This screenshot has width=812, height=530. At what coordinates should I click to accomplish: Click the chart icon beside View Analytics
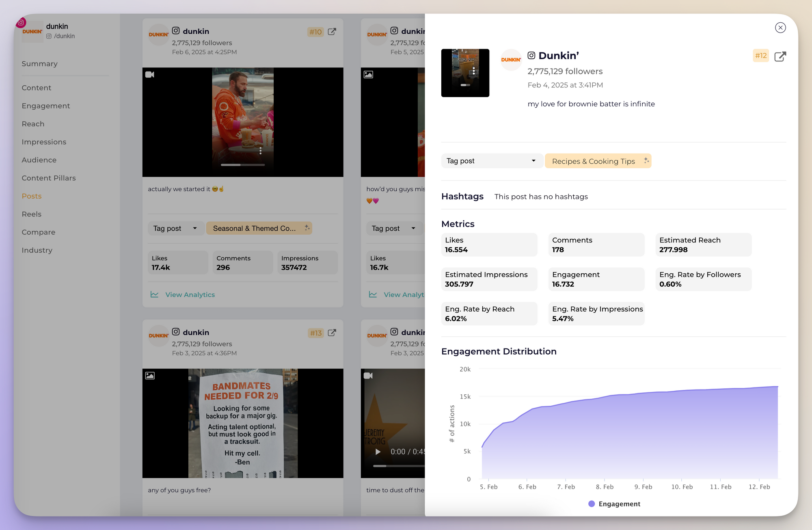pyautogui.click(x=154, y=294)
